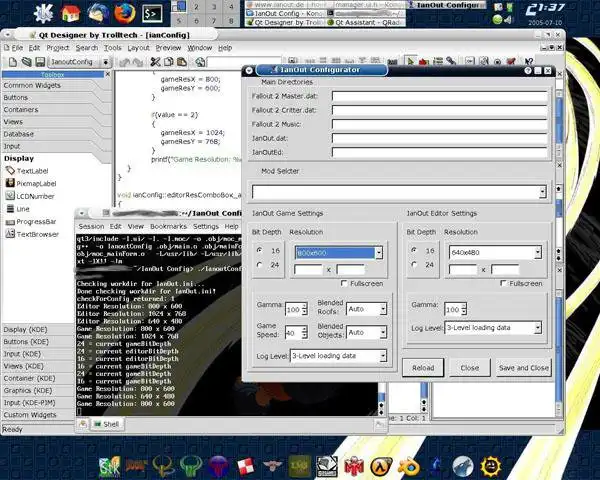Open the KDE K menu
This screenshot has height=480, width=600.
click(43, 13)
